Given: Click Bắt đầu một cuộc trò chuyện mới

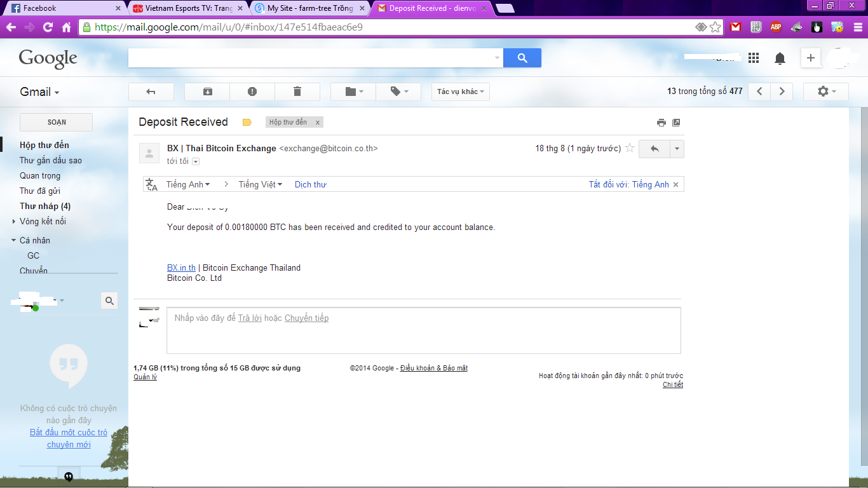Looking at the screenshot, I should pos(69,438).
